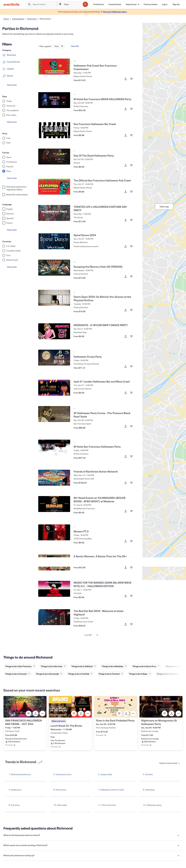Like Halloween Cruise Party event
The height and width of the screenshot is (868, 186).
coord(131,366)
